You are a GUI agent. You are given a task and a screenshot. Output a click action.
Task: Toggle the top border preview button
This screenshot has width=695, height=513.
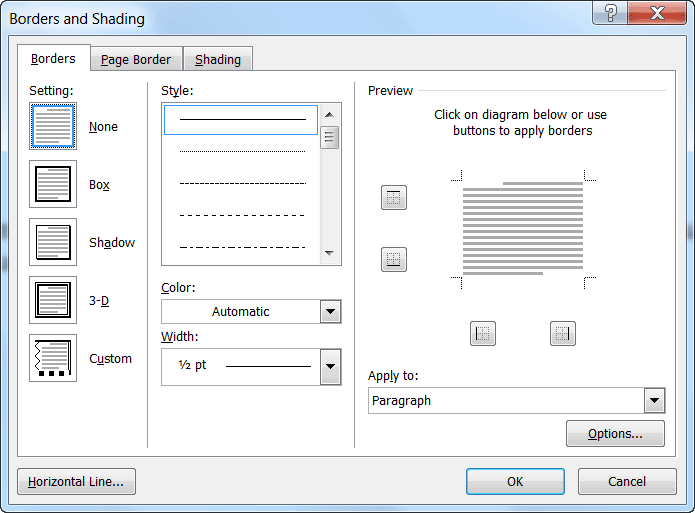click(x=394, y=197)
